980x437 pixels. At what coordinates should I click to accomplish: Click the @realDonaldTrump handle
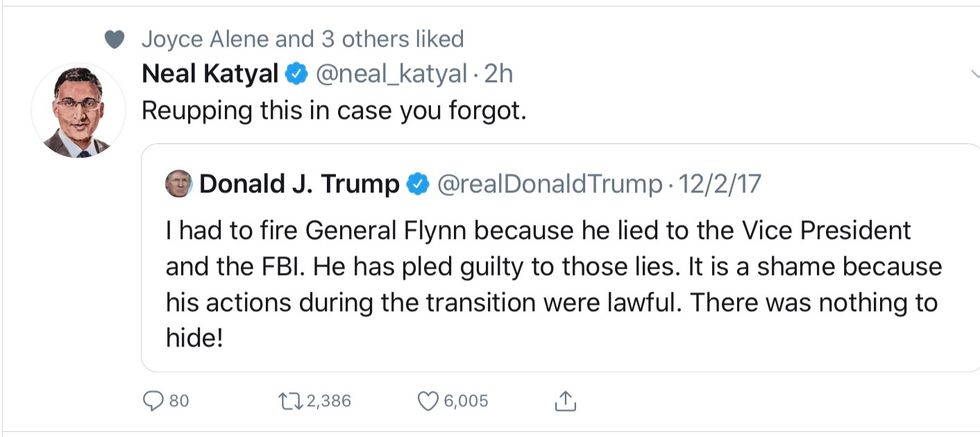coord(551,184)
